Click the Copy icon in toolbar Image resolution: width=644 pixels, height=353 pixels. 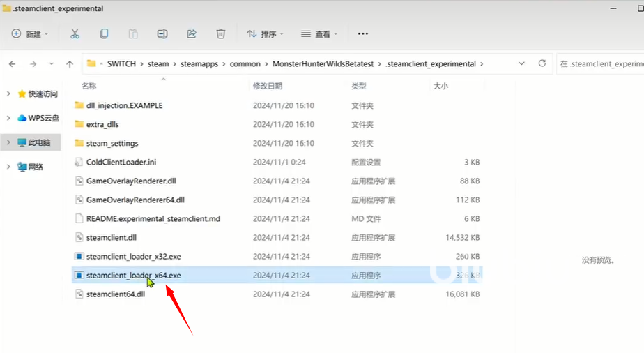pos(104,33)
